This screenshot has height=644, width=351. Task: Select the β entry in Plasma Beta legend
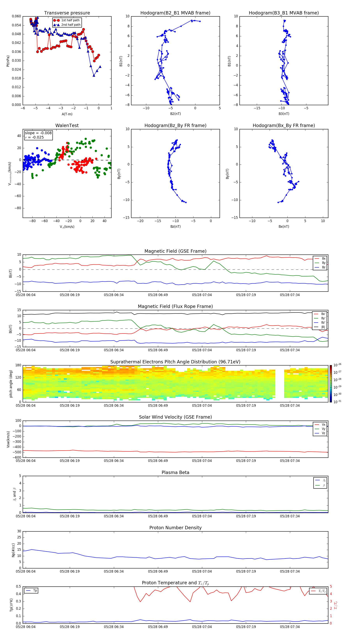320,485
